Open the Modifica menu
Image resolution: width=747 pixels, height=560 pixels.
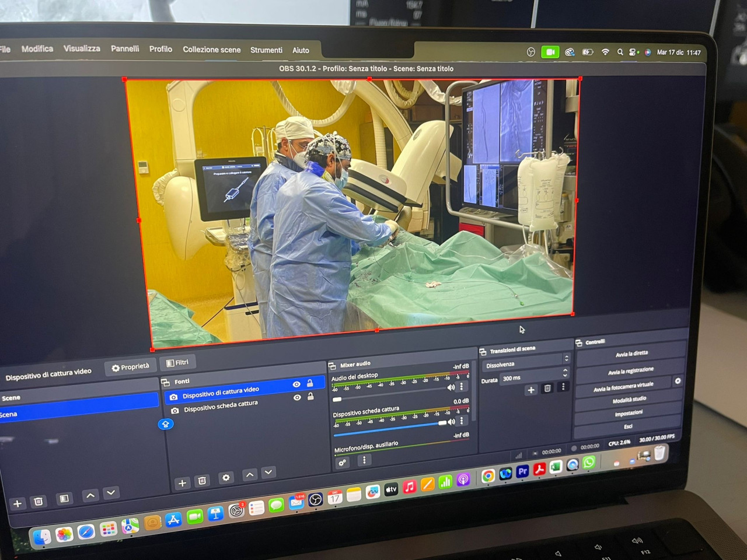tap(37, 48)
